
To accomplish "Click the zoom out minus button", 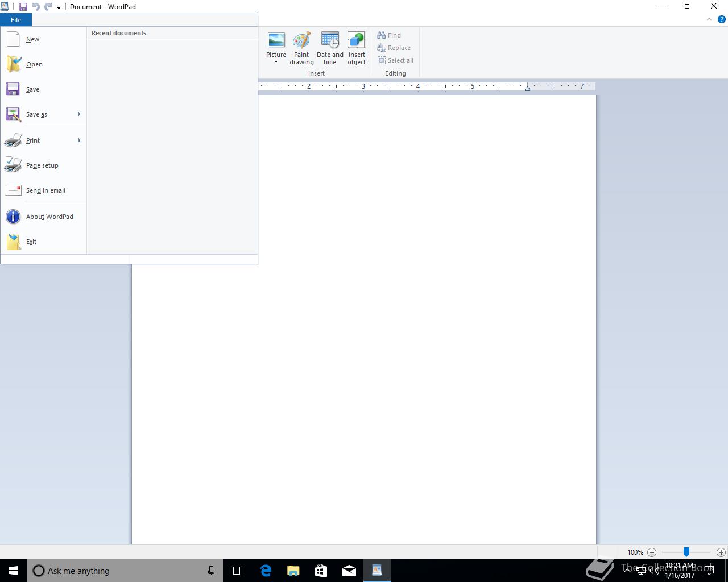I will click(x=652, y=552).
